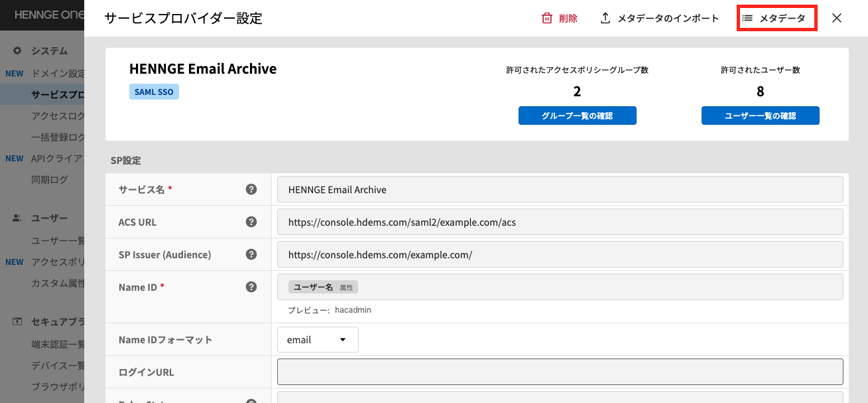Open カスタム属性 in the sidebar
The height and width of the screenshot is (403, 868).
[58, 283]
